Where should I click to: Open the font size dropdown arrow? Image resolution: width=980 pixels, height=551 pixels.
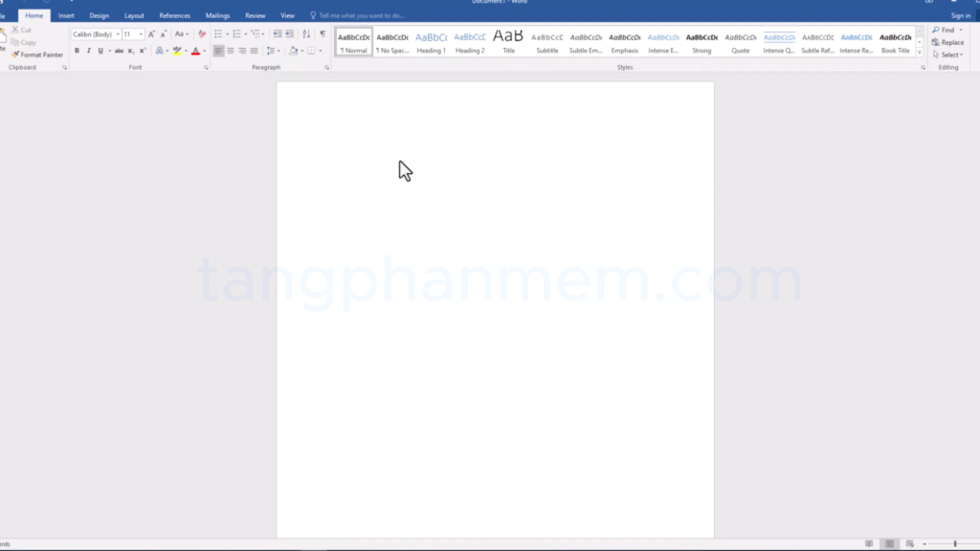point(141,34)
